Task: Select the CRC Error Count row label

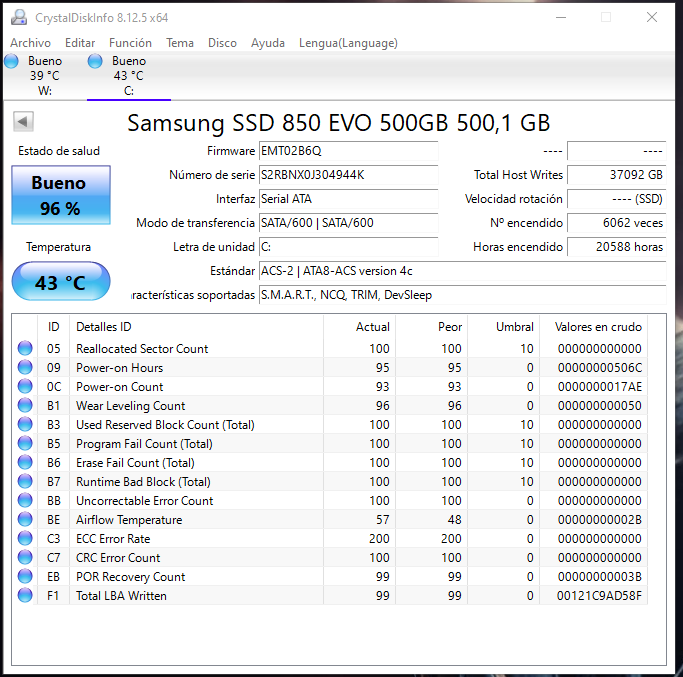Action: tap(118, 558)
